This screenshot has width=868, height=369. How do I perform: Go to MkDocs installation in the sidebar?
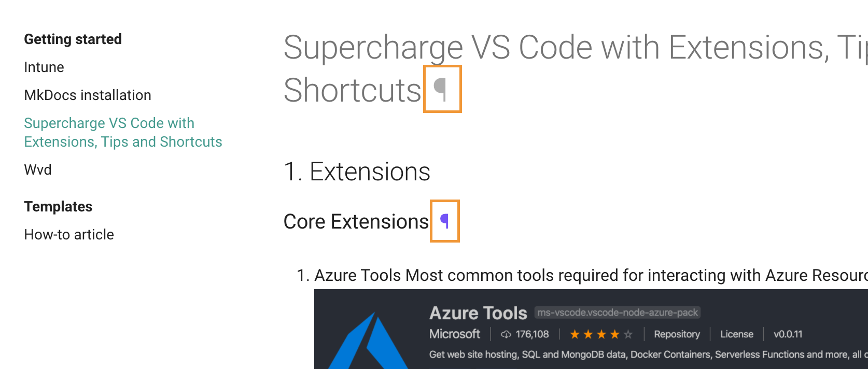pyautogui.click(x=88, y=95)
